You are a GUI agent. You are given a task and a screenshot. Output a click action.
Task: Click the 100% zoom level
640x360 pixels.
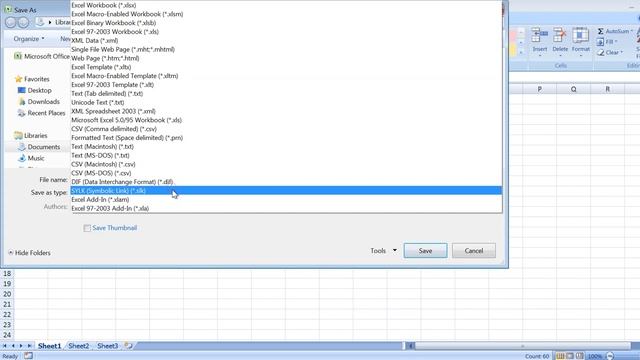pyautogui.click(x=595, y=356)
